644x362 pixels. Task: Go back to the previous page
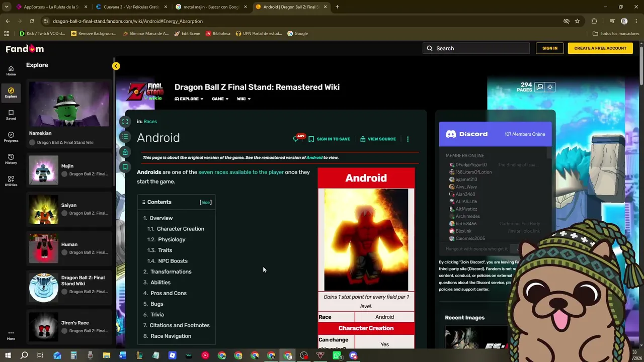(8, 21)
